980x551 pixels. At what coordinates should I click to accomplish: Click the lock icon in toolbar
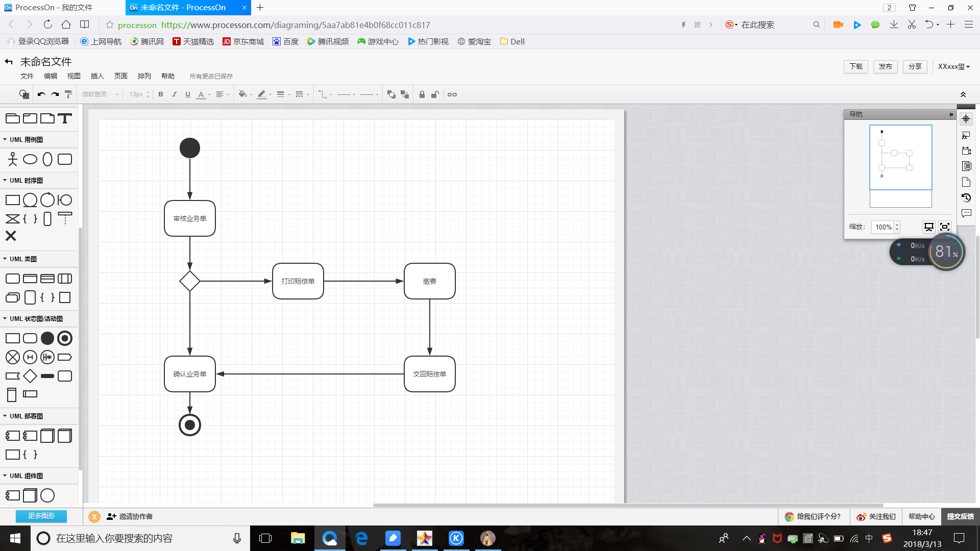(x=422, y=94)
